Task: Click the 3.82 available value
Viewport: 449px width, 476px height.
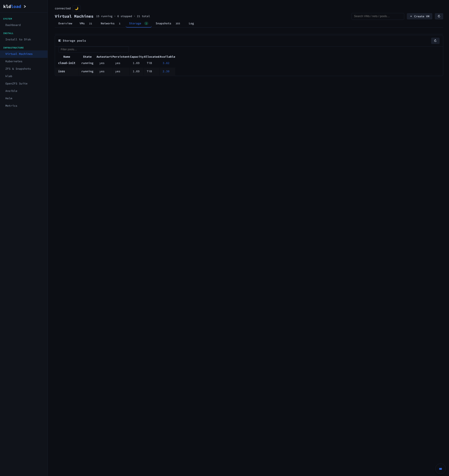Action: point(166,63)
